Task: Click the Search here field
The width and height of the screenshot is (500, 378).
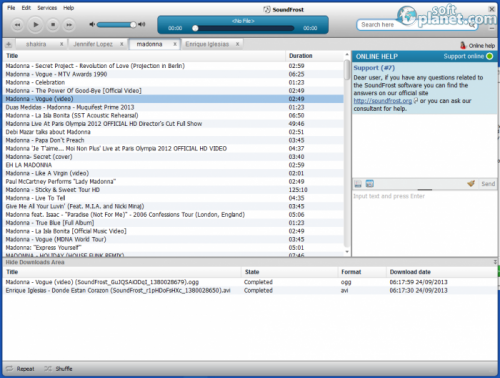Action: [x=417, y=25]
